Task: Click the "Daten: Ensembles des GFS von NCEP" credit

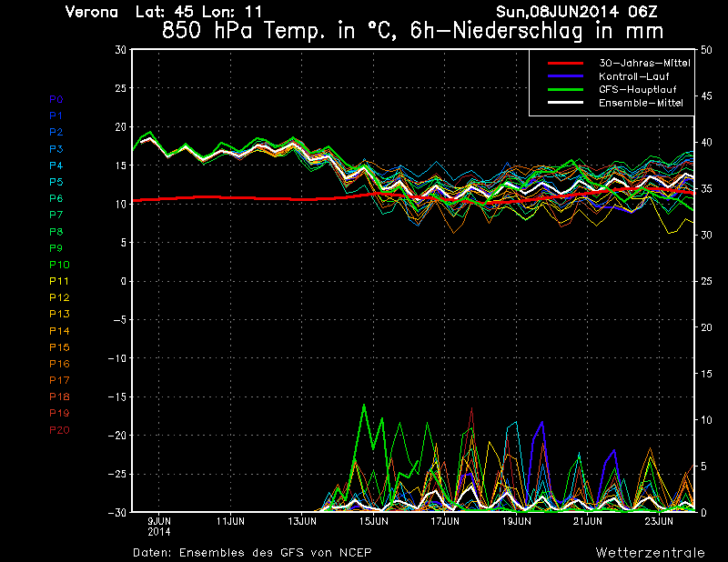Action: 252,553
